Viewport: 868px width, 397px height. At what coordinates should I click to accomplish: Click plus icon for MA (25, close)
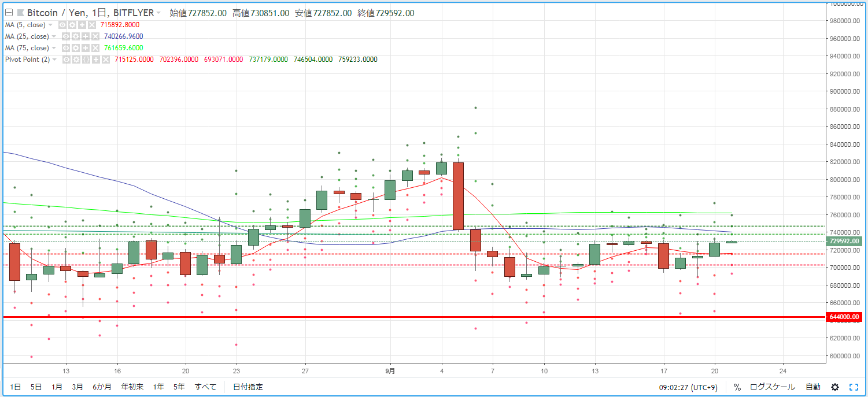coord(86,36)
